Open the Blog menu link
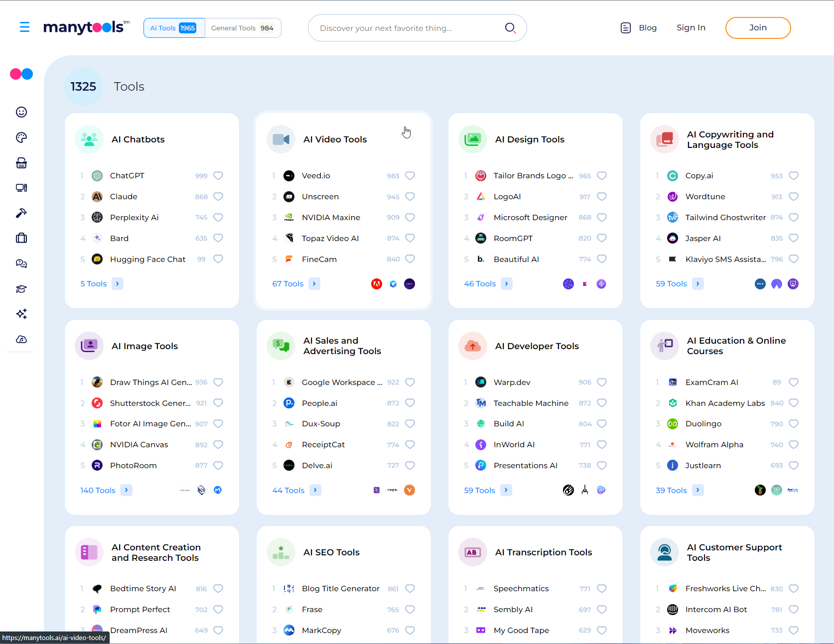The height and width of the screenshot is (644, 834). click(648, 28)
